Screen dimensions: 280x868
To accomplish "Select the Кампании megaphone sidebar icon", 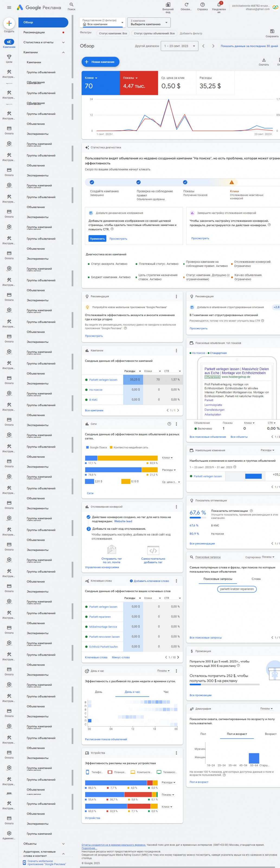I will [x=9, y=42].
